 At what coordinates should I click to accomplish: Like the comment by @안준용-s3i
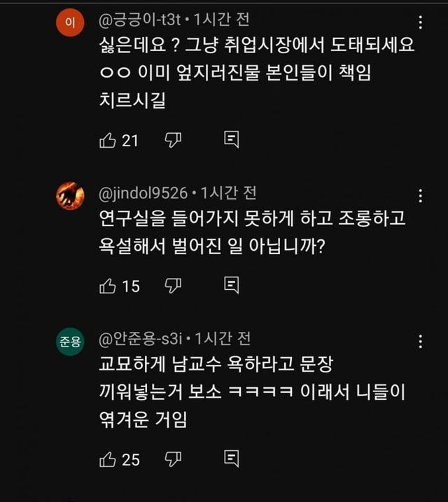pyautogui.click(x=108, y=459)
